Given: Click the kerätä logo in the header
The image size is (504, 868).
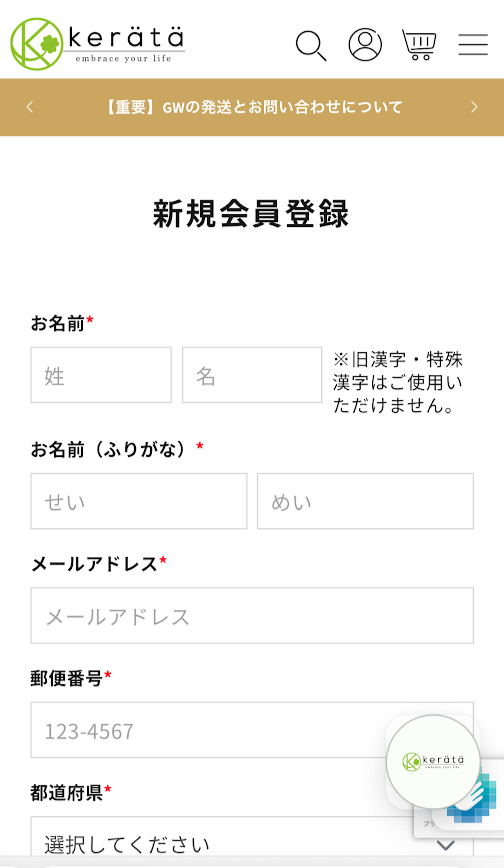Looking at the screenshot, I should 98,43.
